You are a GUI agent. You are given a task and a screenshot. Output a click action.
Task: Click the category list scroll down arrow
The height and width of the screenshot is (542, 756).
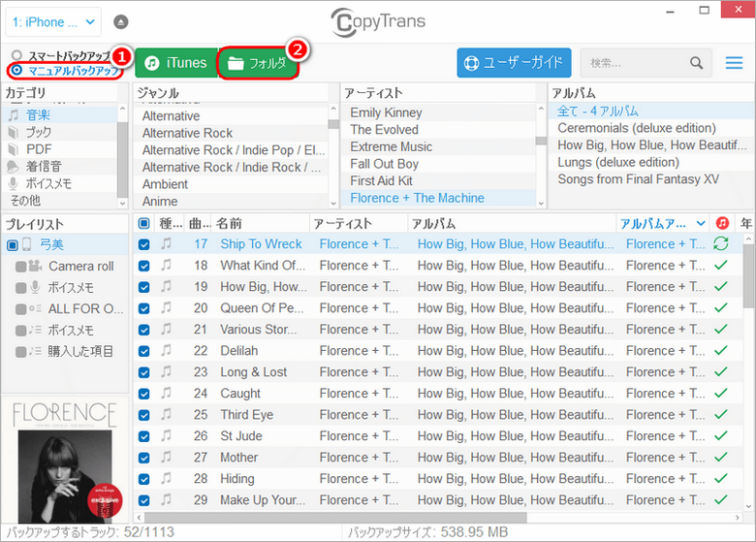coord(122,203)
